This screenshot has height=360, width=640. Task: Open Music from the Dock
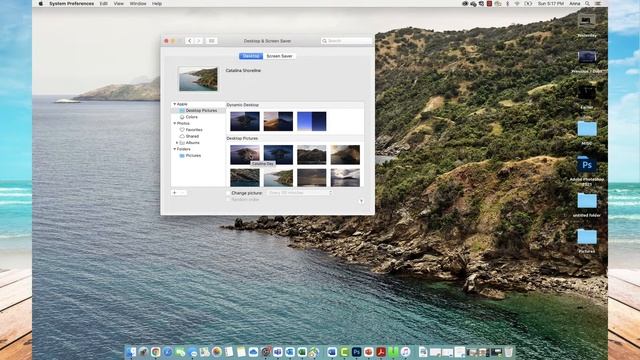(x=405, y=352)
